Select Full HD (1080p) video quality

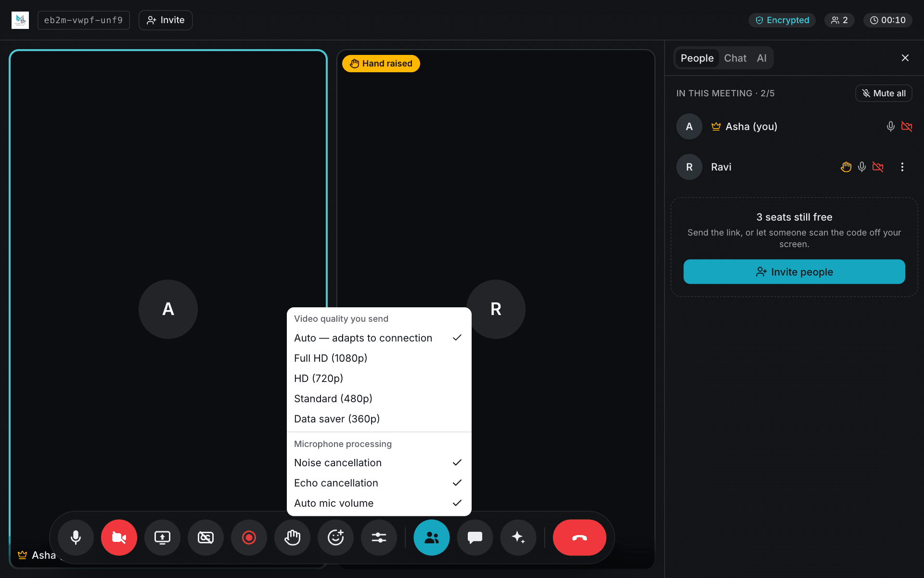pos(379,358)
